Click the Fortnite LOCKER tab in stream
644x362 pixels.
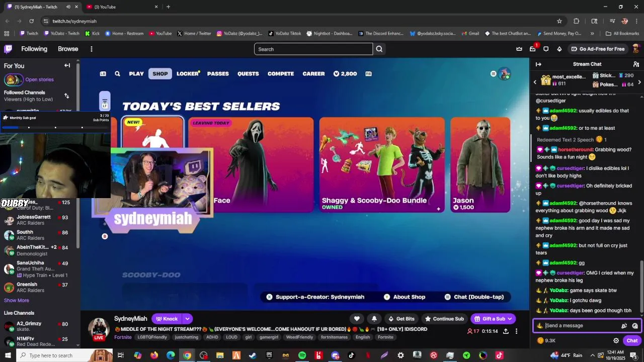click(x=188, y=74)
